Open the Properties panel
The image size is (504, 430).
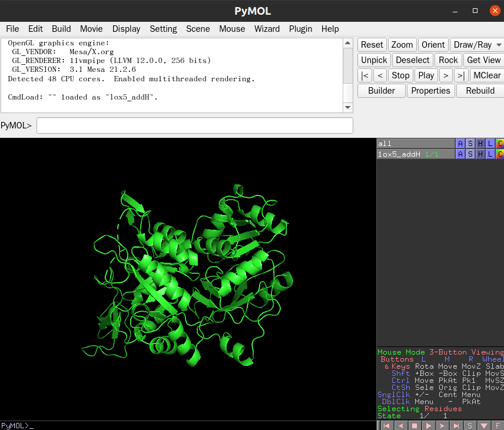[x=431, y=91]
